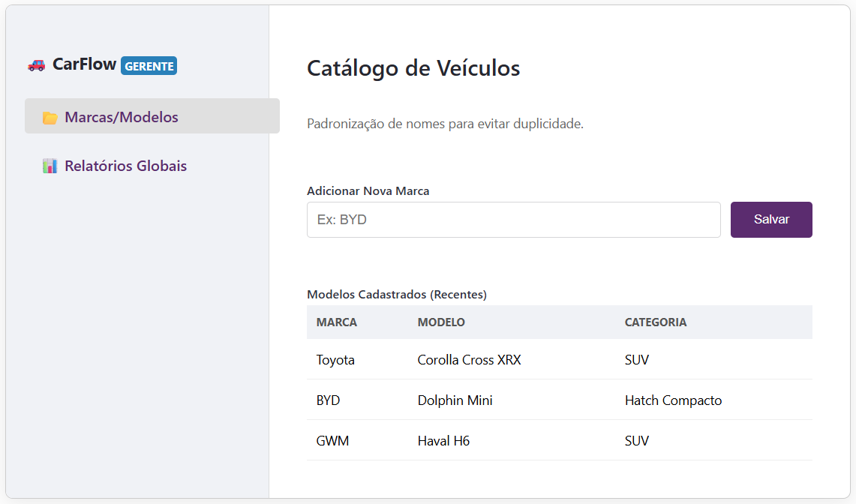The height and width of the screenshot is (504, 856).
Task: Click the Dolphin Mini model cell
Action: click(x=455, y=400)
